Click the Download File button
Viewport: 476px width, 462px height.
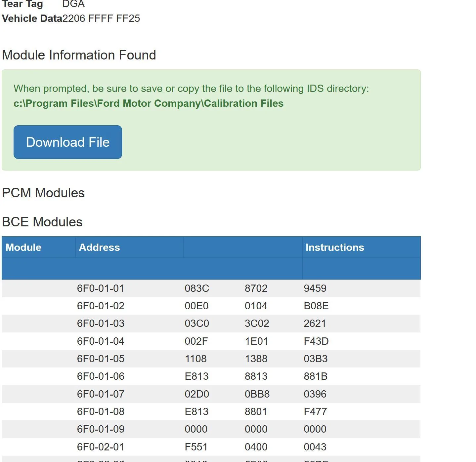(x=68, y=142)
